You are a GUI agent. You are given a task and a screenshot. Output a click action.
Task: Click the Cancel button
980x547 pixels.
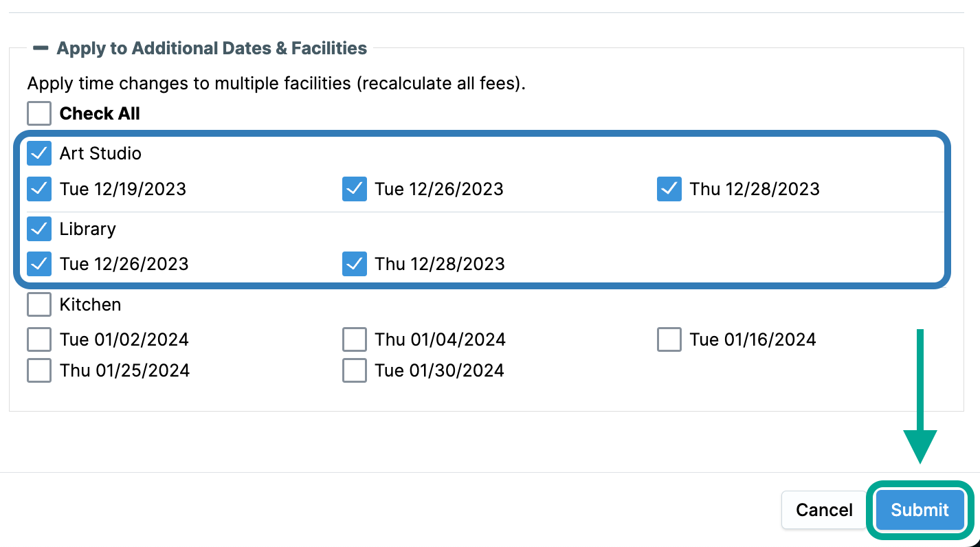[824, 510]
